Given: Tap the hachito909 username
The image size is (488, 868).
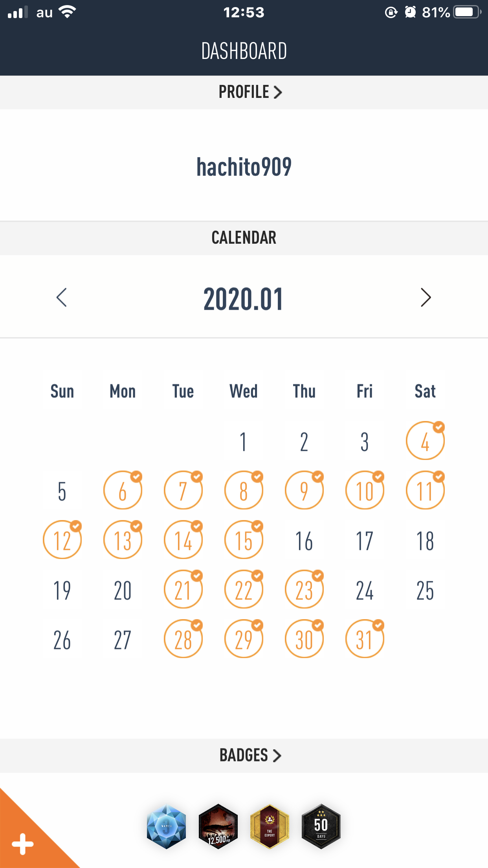Looking at the screenshot, I should (x=244, y=167).
